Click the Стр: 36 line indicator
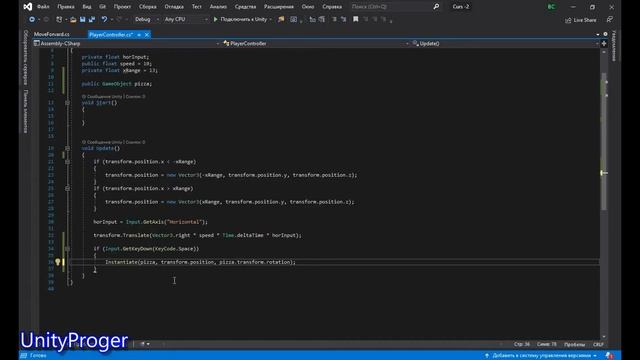Image resolution: width=640 pixels, height=360 pixels. 522,344
